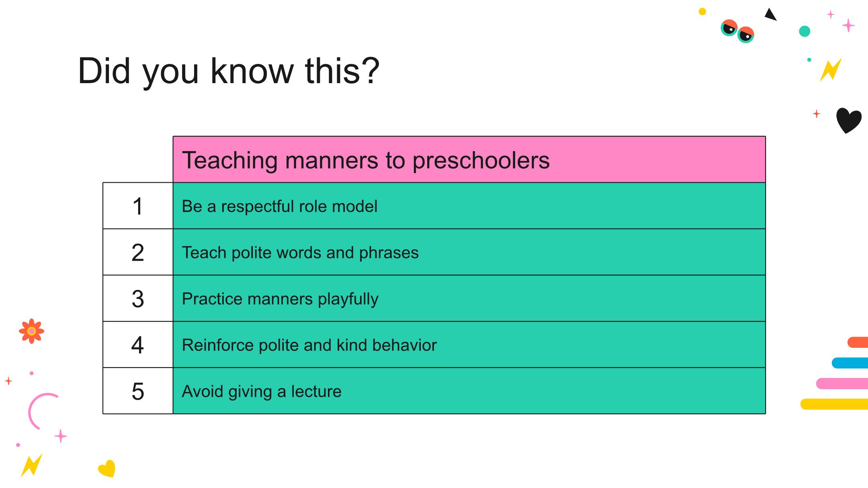Select the number 5 cell
868x488 pixels.
click(x=138, y=391)
